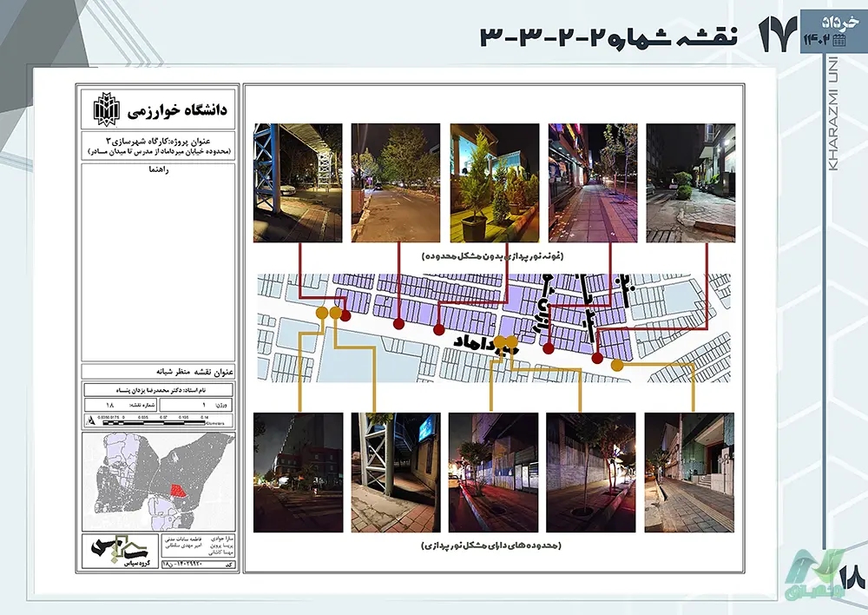The width and height of the screenshot is (868, 615).
Task: Click the خرداد month label
Action: (840, 23)
